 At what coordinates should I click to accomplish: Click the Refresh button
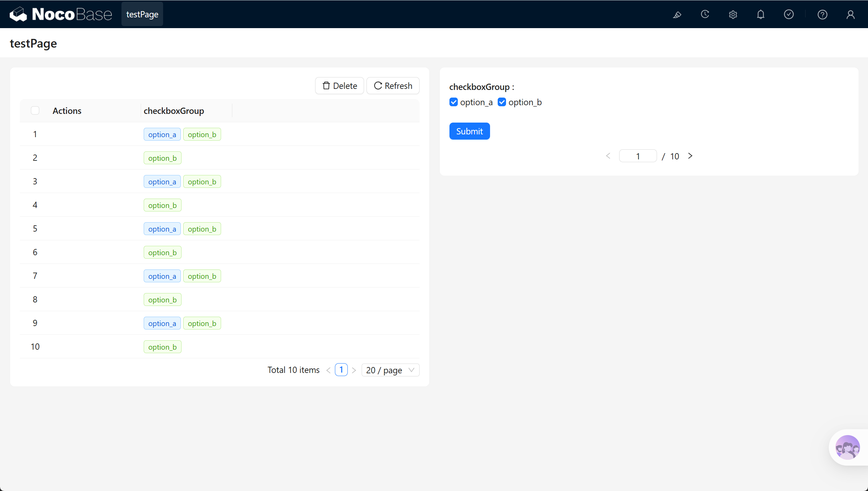point(393,86)
